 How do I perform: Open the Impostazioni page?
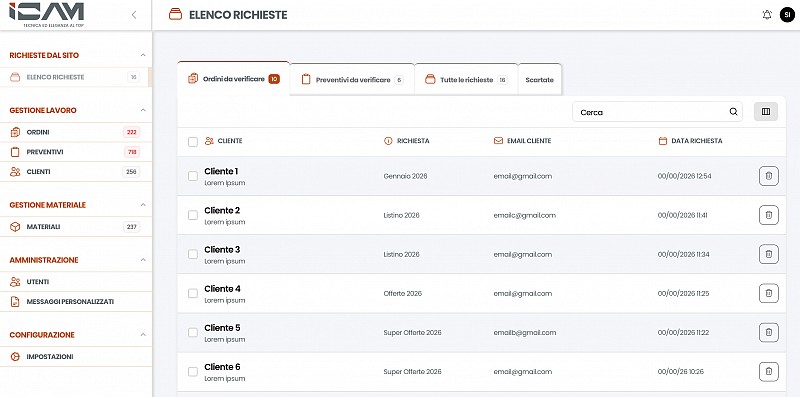click(76, 357)
